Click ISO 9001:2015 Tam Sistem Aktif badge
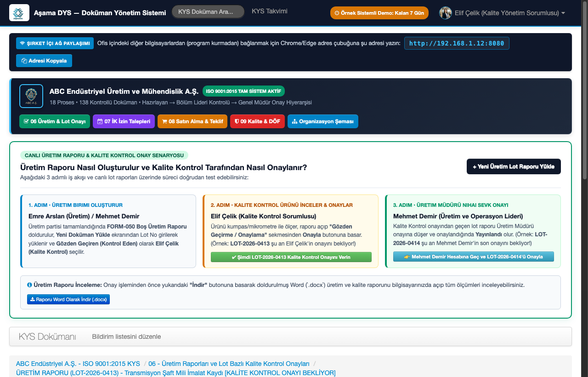Screen dimensions: 588x377 244,91
